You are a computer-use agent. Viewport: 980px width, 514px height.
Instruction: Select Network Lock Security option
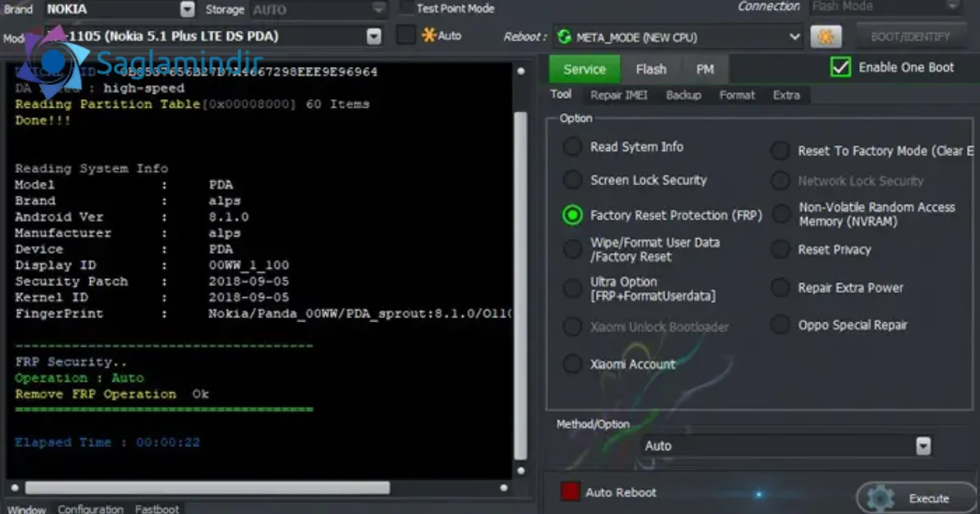782,181
